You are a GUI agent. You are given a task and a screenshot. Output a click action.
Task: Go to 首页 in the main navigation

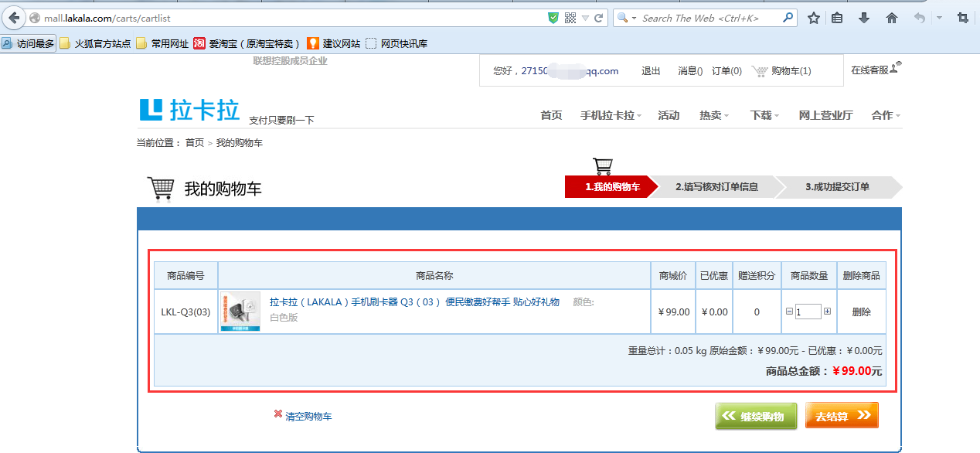pyautogui.click(x=551, y=115)
